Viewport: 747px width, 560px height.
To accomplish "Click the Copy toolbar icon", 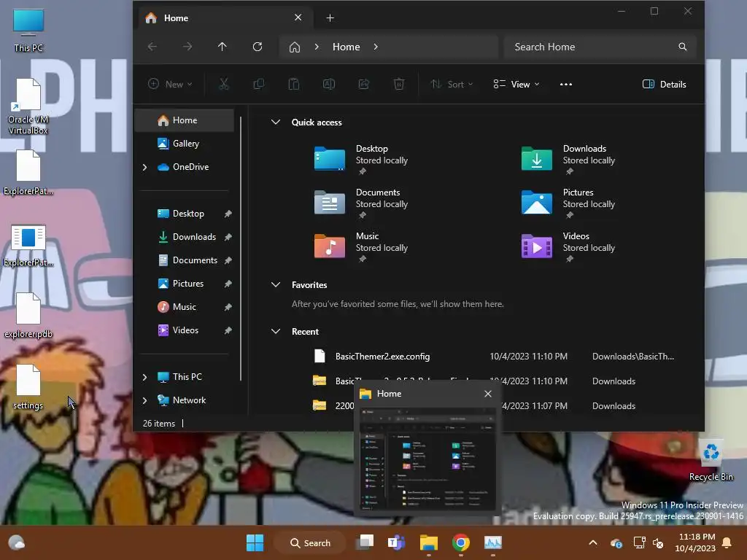I will pyautogui.click(x=259, y=85).
